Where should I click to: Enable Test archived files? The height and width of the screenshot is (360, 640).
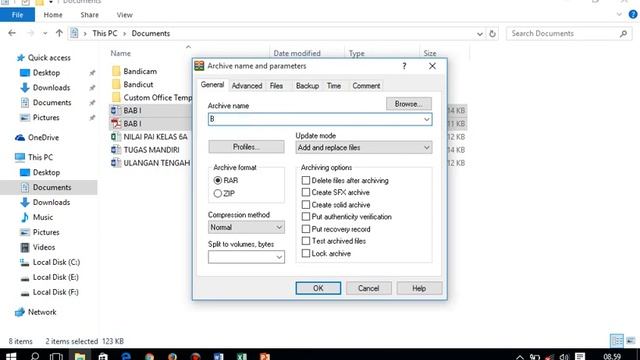coord(306,241)
